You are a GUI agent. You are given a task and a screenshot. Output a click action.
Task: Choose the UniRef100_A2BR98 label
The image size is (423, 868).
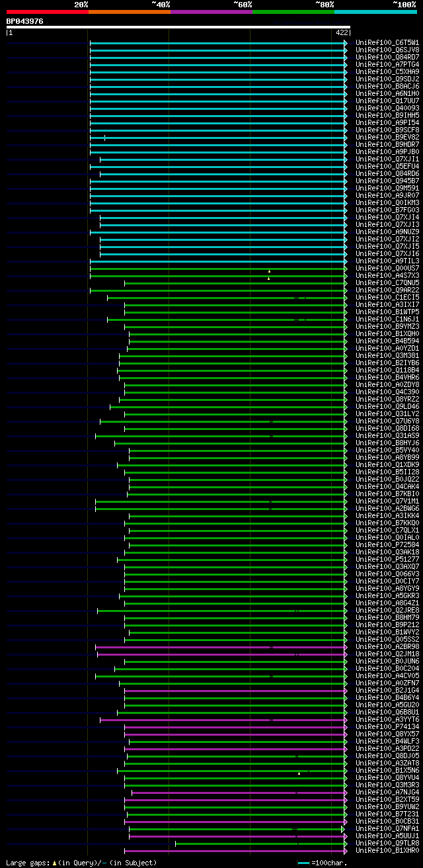(387, 646)
